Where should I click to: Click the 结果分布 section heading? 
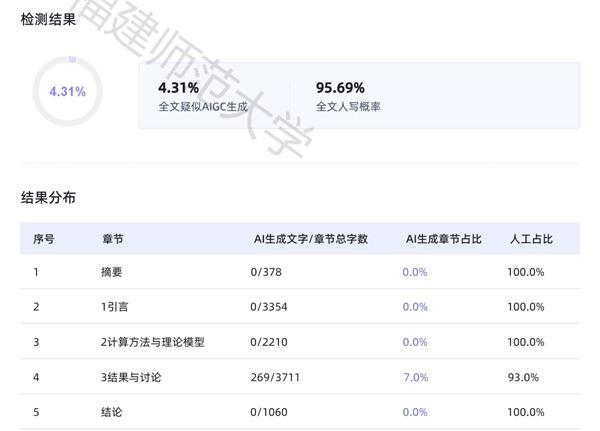pos(48,198)
